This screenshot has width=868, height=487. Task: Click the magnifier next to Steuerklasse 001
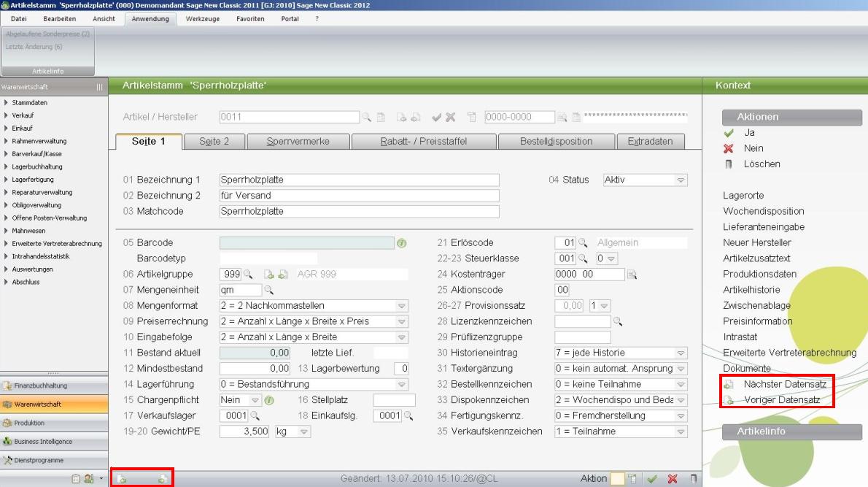[x=583, y=258]
